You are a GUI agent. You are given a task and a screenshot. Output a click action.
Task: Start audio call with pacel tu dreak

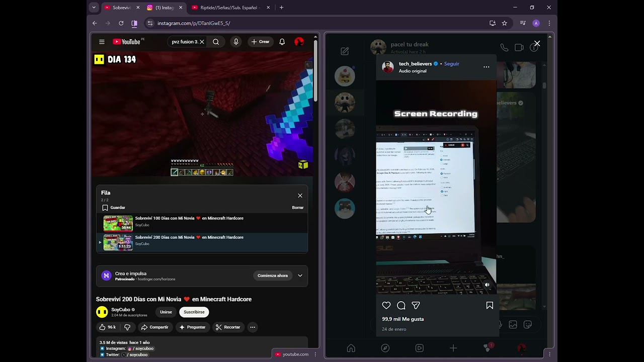(x=504, y=47)
